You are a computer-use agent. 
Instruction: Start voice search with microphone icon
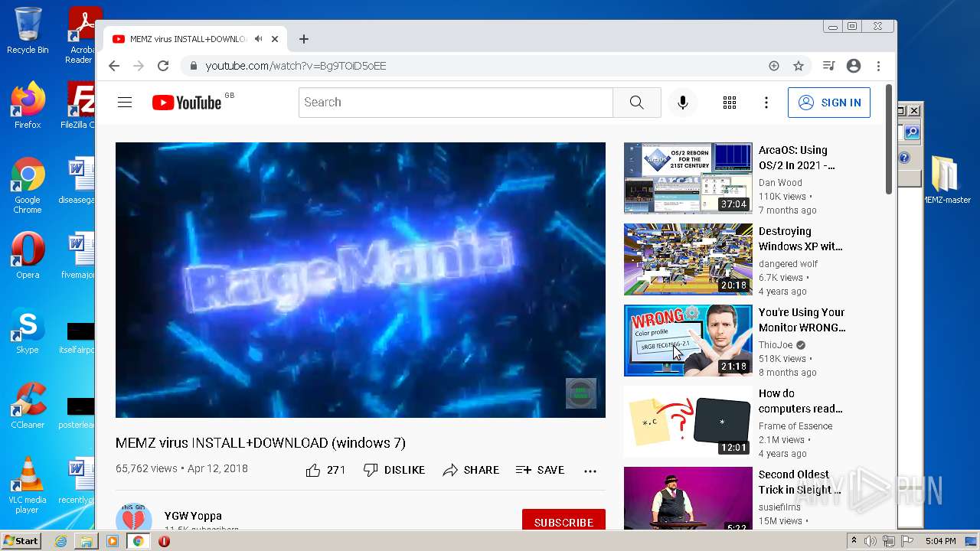(683, 103)
